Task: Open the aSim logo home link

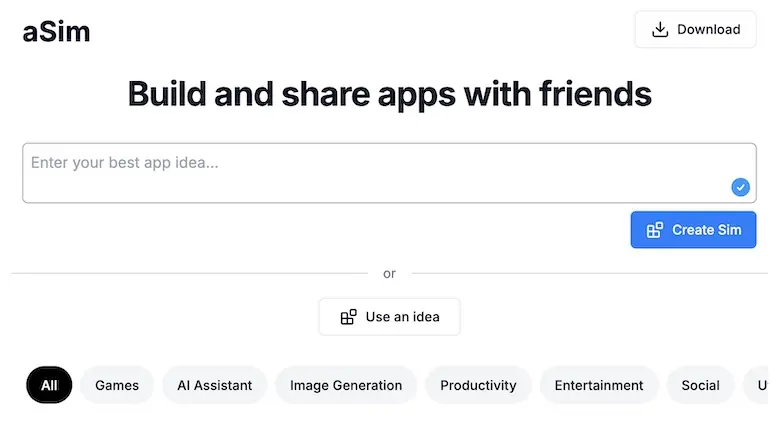Action: 56,32
